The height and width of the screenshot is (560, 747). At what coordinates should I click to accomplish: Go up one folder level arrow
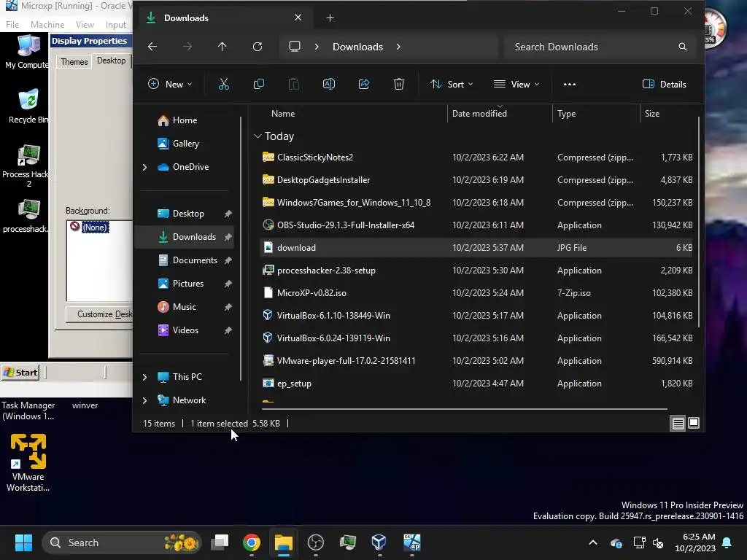click(222, 47)
